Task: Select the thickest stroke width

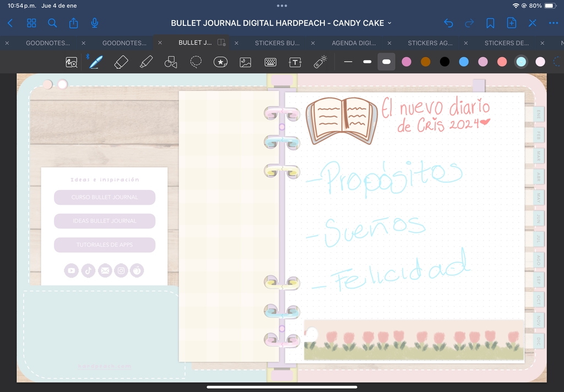Action: pos(386,62)
